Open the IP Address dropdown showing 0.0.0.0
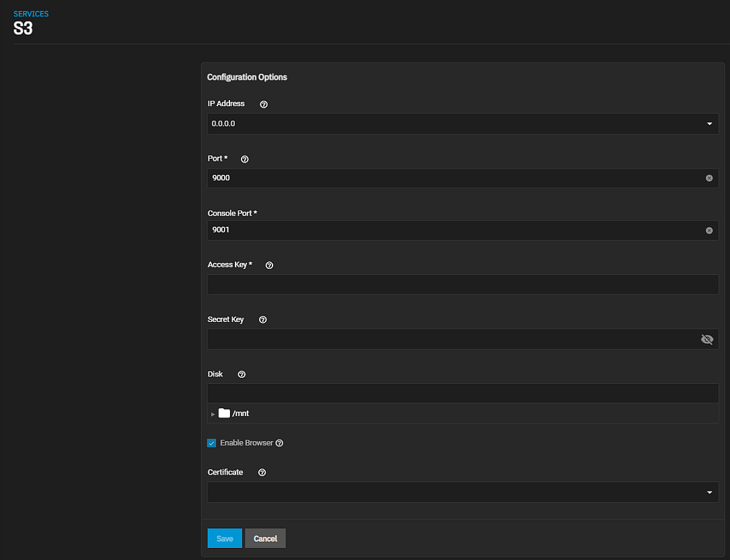This screenshot has height=560, width=730. pos(463,124)
